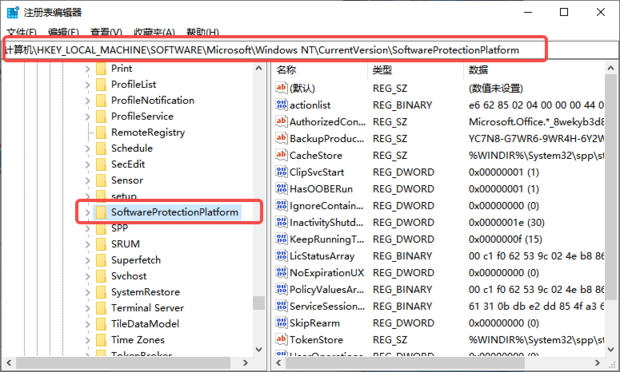The image size is (620, 372).
Task: Click the SecEdit folder icon
Action: (101, 164)
